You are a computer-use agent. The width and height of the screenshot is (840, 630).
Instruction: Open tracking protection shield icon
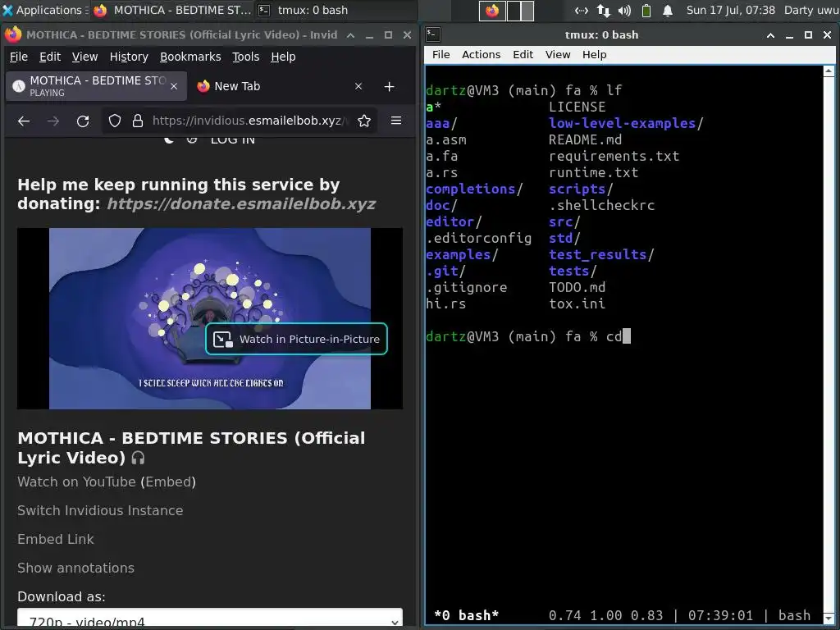115,121
